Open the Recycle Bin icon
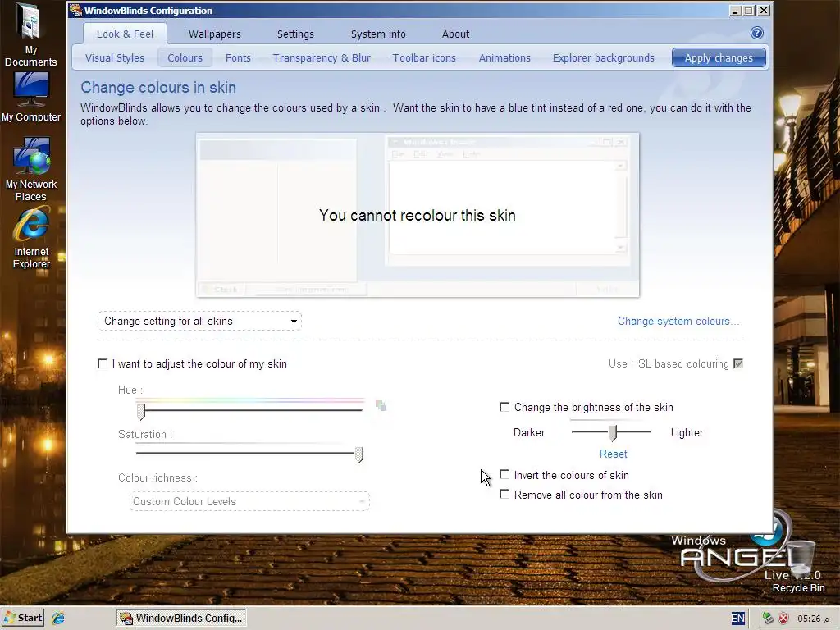 pyautogui.click(x=799, y=567)
